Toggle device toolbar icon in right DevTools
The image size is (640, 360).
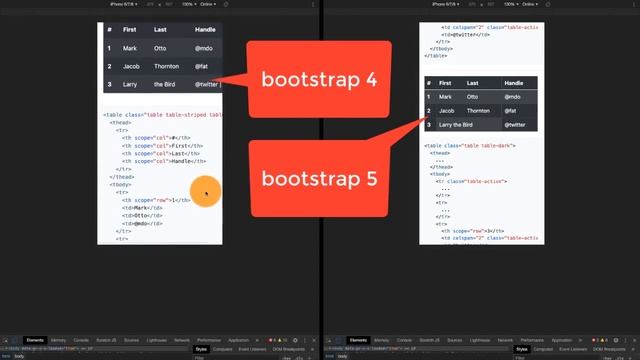pyautogui.click(x=338, y=340)
